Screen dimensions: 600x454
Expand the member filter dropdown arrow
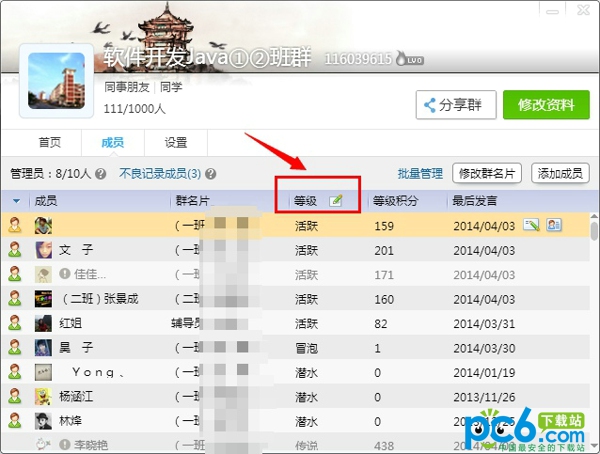tap(16, 201)
